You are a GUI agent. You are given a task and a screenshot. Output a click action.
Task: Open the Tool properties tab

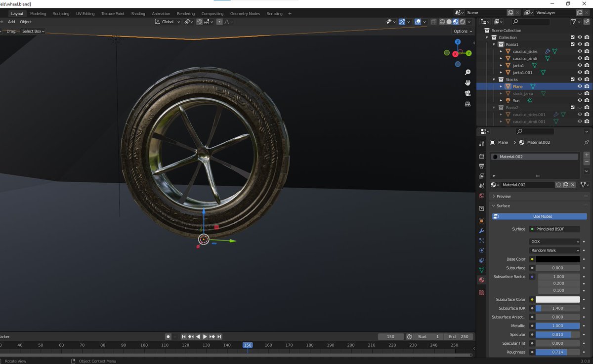click(482, 144)
